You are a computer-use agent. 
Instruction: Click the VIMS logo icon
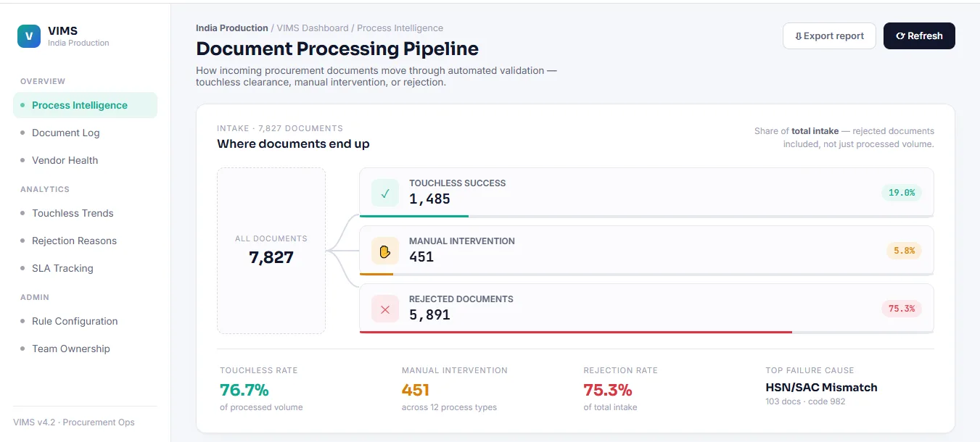pyautogui.click(x=29, y=36)
